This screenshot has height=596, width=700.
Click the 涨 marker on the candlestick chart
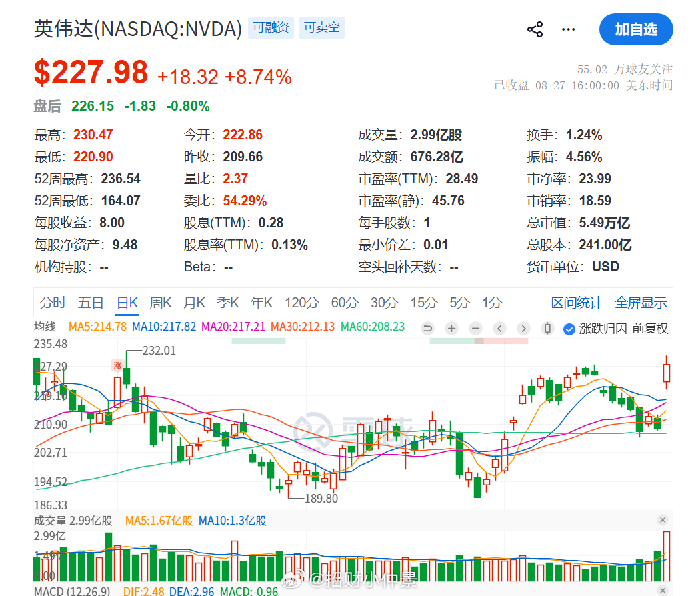[x=117, y=365]
